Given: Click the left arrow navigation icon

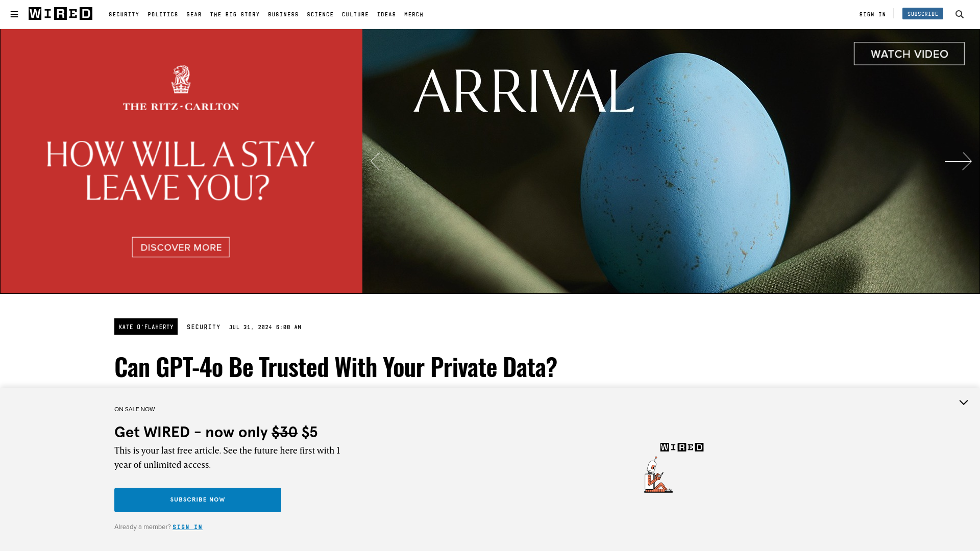Looking at the screenshot, I should tap(384, 160).
